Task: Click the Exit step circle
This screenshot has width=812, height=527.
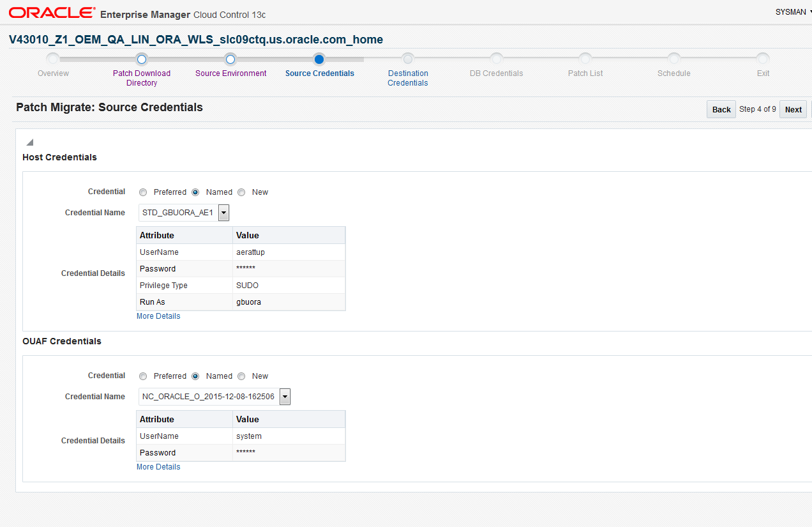Action: click(763, 59)
